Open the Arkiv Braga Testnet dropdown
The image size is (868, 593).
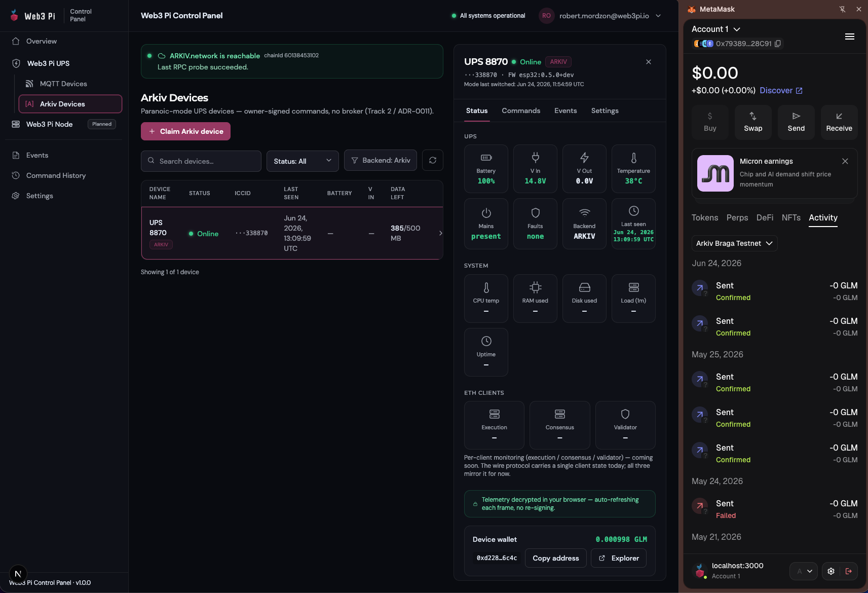734,243
